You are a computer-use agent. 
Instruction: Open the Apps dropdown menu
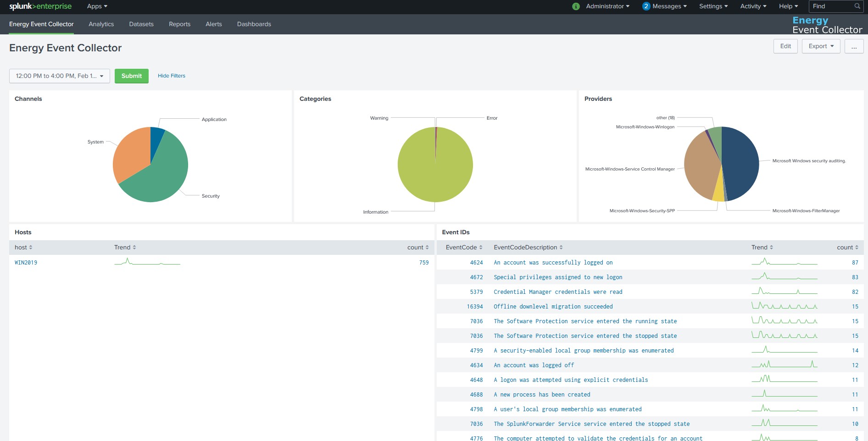(97, 6)
